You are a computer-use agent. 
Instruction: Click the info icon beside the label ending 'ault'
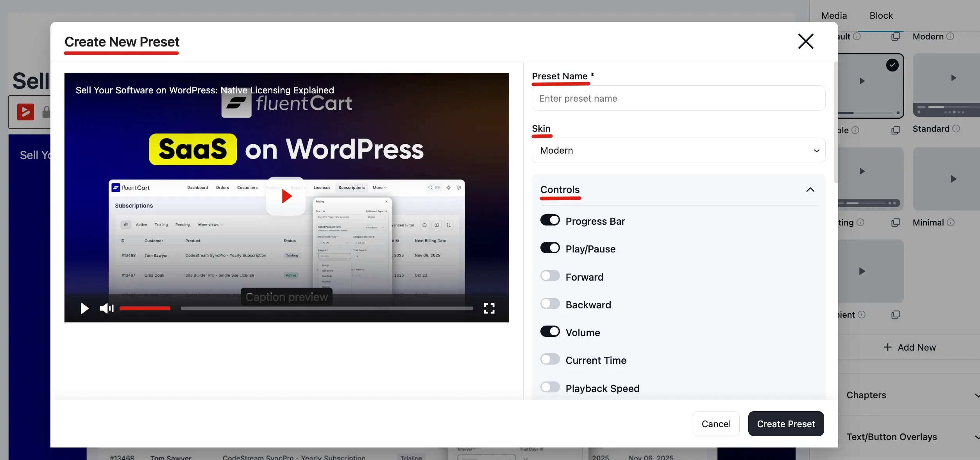click(x=857, y=36)
